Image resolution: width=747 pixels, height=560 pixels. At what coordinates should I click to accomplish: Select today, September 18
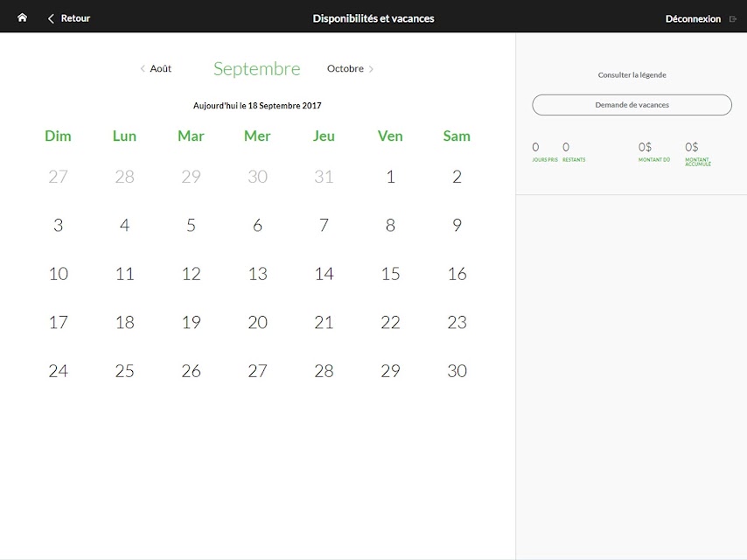click(124, 322)
